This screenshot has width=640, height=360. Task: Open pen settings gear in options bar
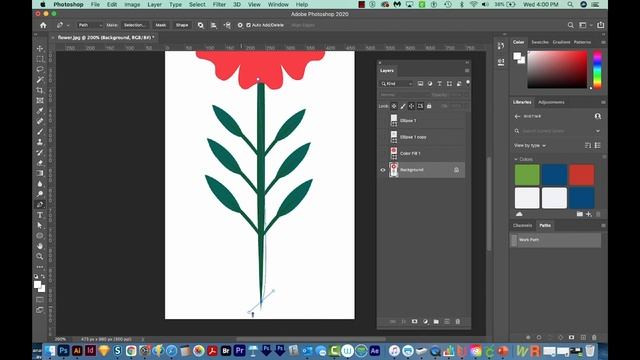point(240,25)
